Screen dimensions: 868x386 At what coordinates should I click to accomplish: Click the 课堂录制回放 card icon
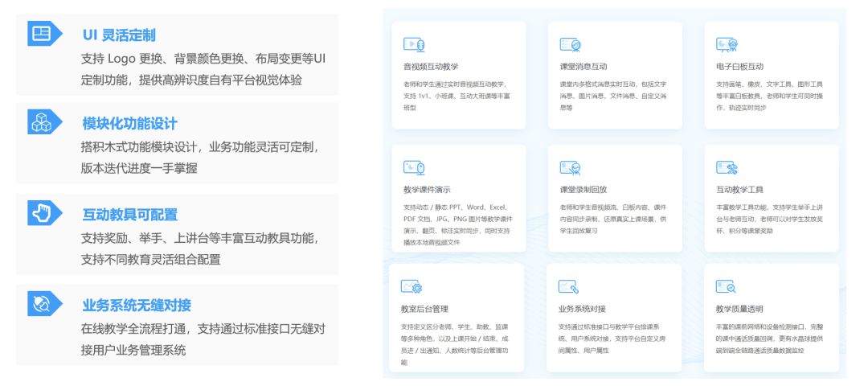570,167
